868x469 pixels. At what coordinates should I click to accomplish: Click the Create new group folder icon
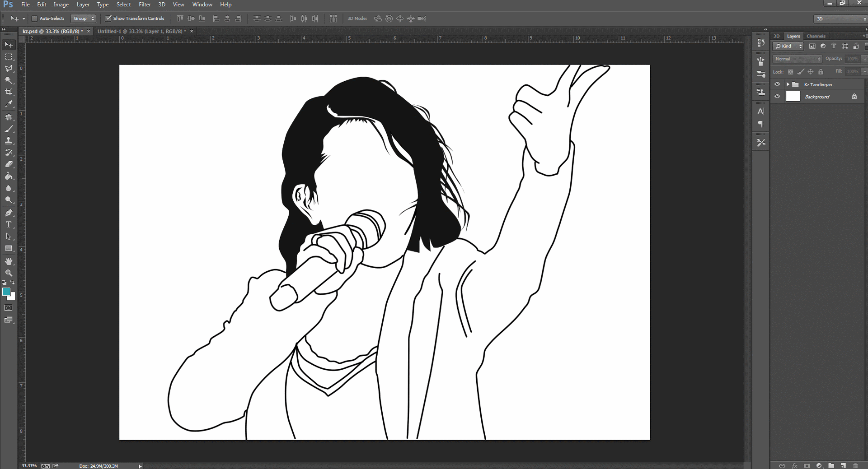831,465
